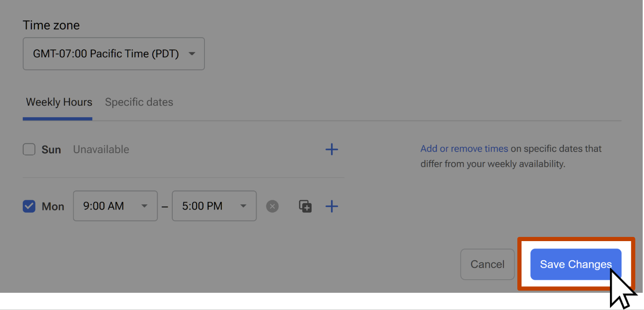Remove Monday's 9:00 AM – 5:00 PM interval
This screenshot has height=310, width=644.
272,206
